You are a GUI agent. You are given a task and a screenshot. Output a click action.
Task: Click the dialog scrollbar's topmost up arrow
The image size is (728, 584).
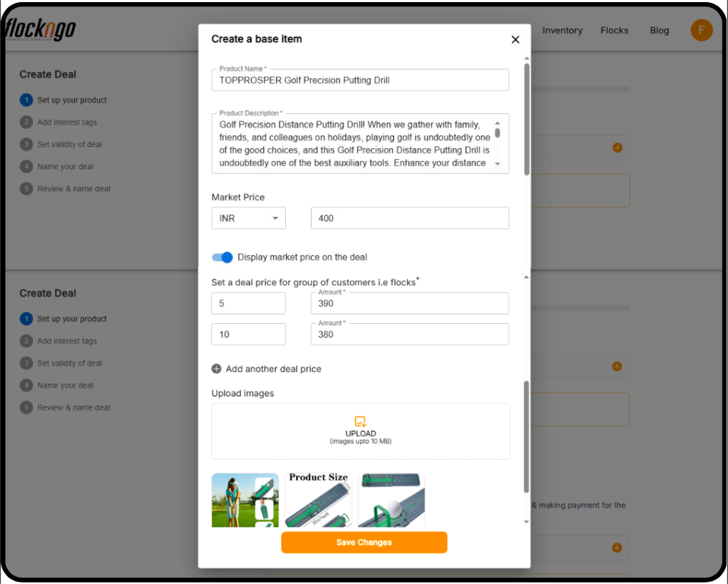[x=526, y=58]
